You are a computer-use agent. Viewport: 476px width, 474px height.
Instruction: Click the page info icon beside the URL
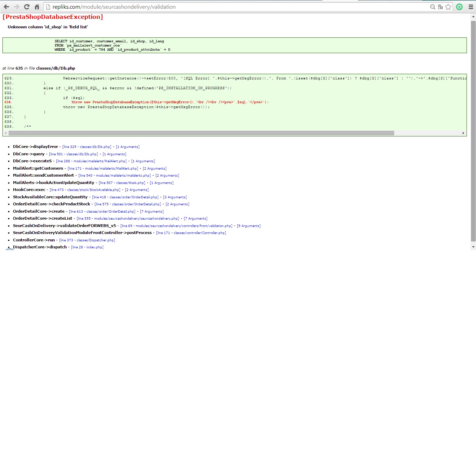click(48, 7)
